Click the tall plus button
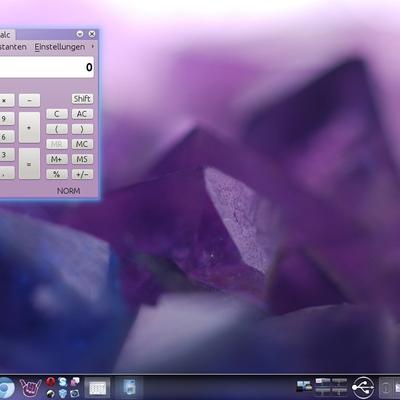 (29, 128)
